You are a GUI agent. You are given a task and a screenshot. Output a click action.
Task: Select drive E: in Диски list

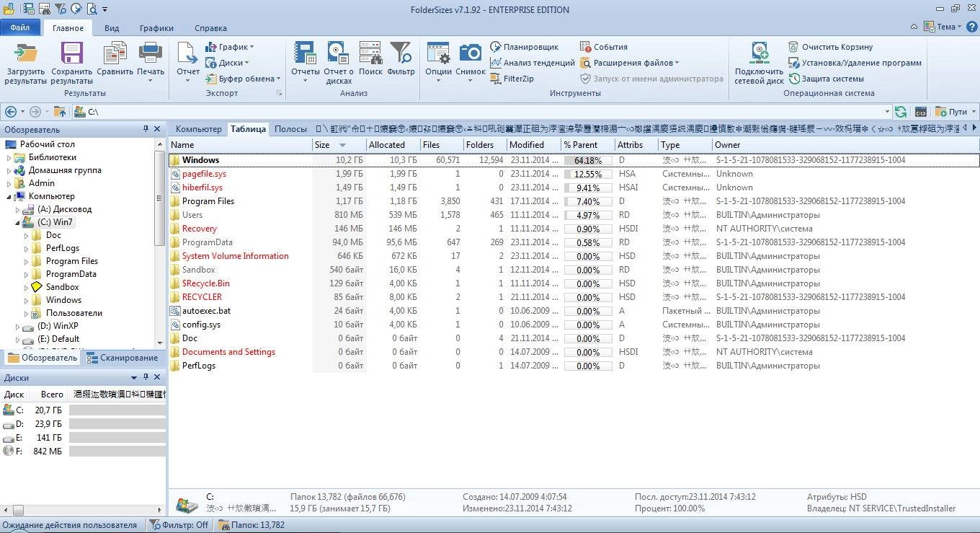click(x=83, y=438)
